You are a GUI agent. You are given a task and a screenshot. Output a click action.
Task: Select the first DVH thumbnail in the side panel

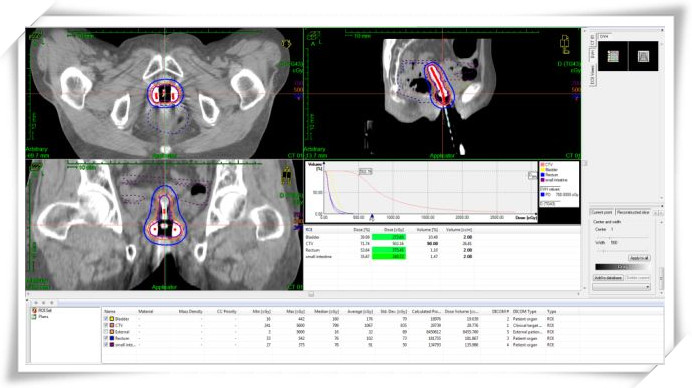(x=613, y=56)
